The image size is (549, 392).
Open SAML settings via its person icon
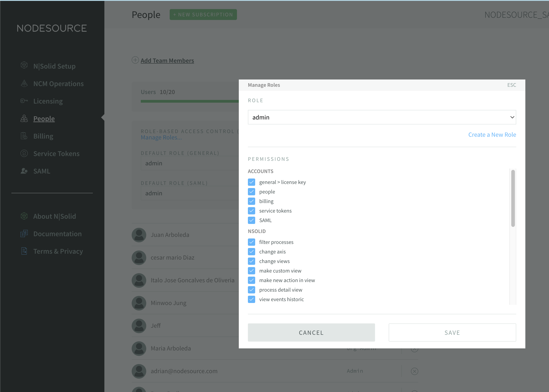24,171
